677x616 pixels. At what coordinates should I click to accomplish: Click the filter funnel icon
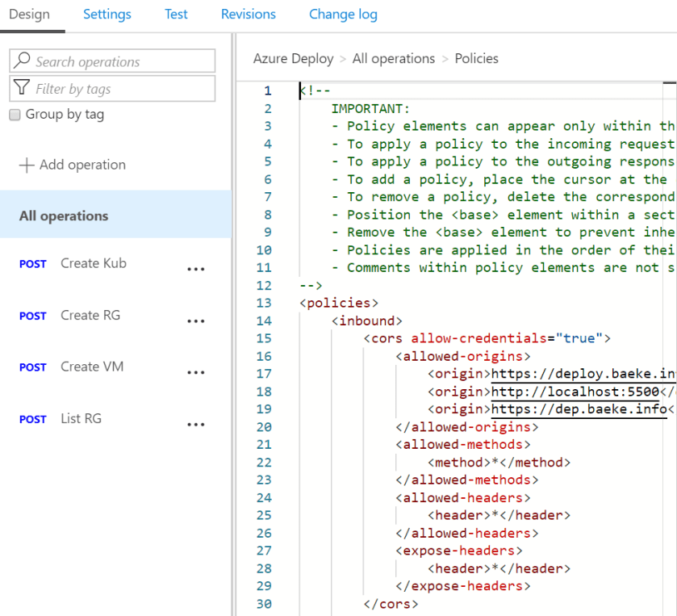[22, 89]
